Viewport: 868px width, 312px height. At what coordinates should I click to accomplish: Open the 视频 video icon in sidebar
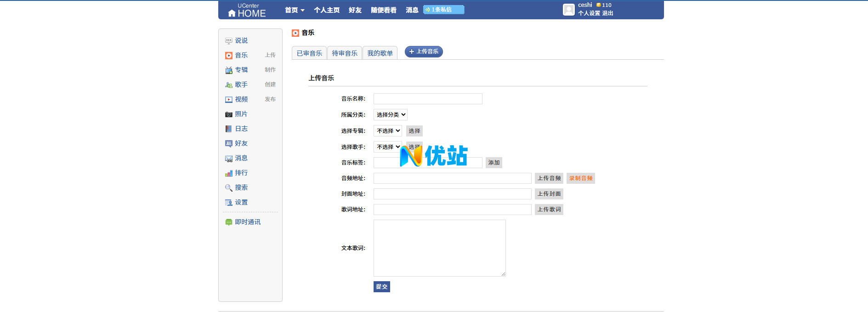tap(228, 100)
